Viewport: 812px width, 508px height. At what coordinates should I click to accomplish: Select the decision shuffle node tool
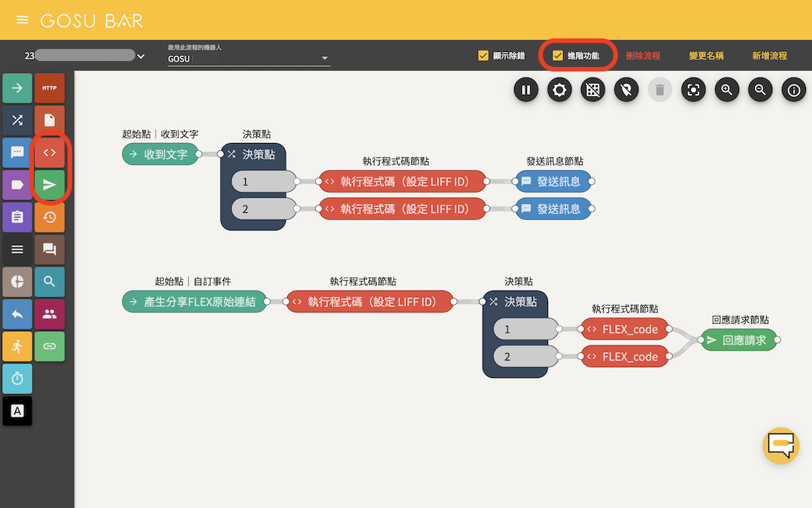click(17, 120)
